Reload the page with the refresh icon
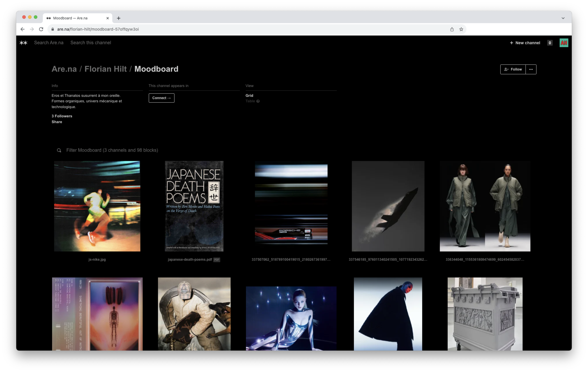588x372 pixels. pyautogui.click(x=41, y=29)
